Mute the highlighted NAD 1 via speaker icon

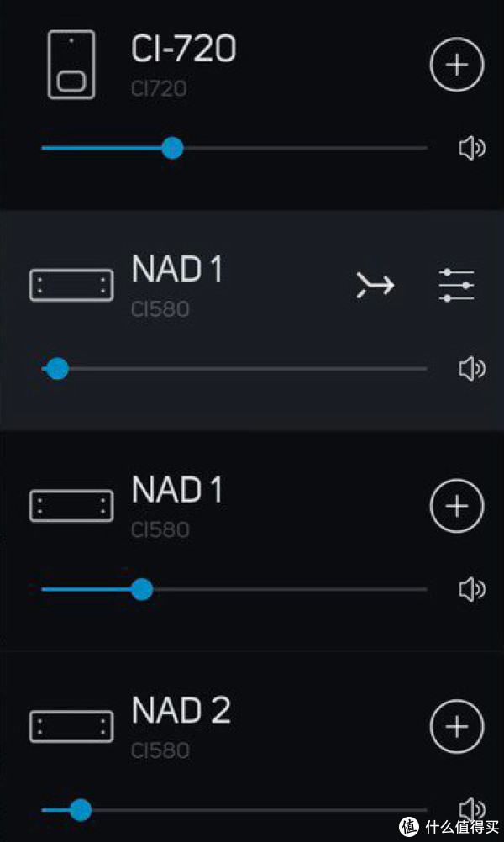pyautogui.click(x=472, y=369)
